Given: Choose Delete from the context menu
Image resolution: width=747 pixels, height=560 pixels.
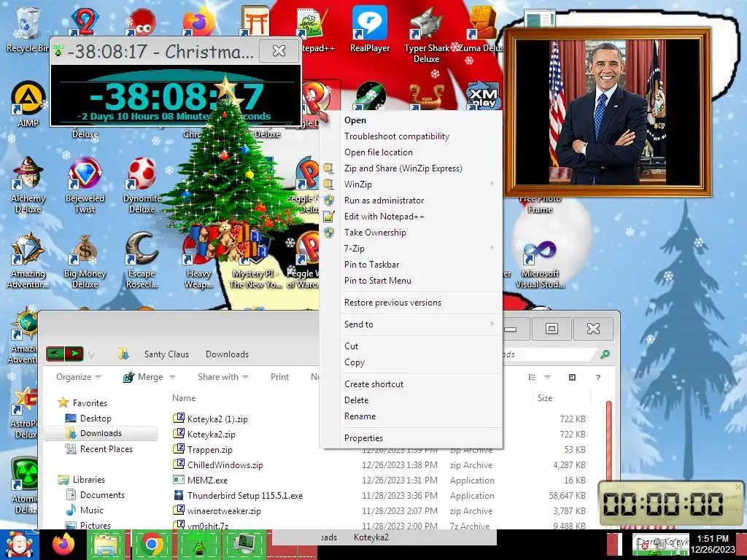Looking at the screenshot, I should click(411, 400).
